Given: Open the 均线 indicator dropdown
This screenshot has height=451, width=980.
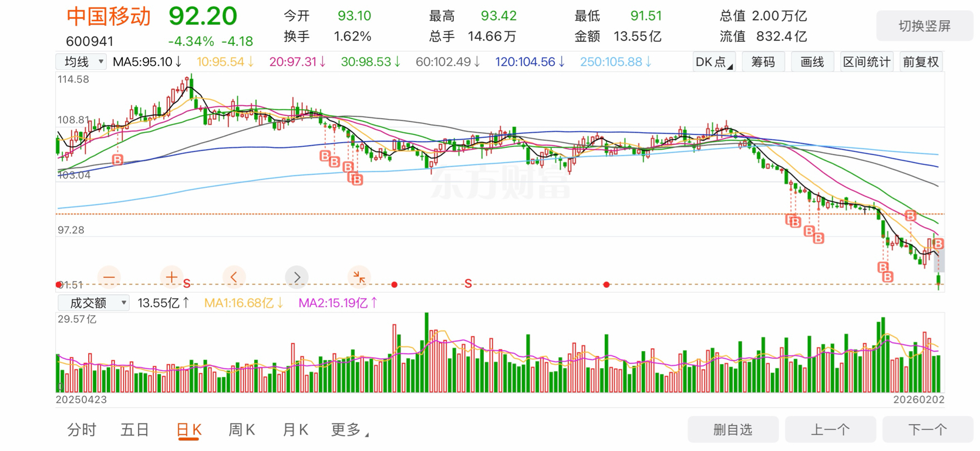Looking at the screenshot, I should click(81, 62).
